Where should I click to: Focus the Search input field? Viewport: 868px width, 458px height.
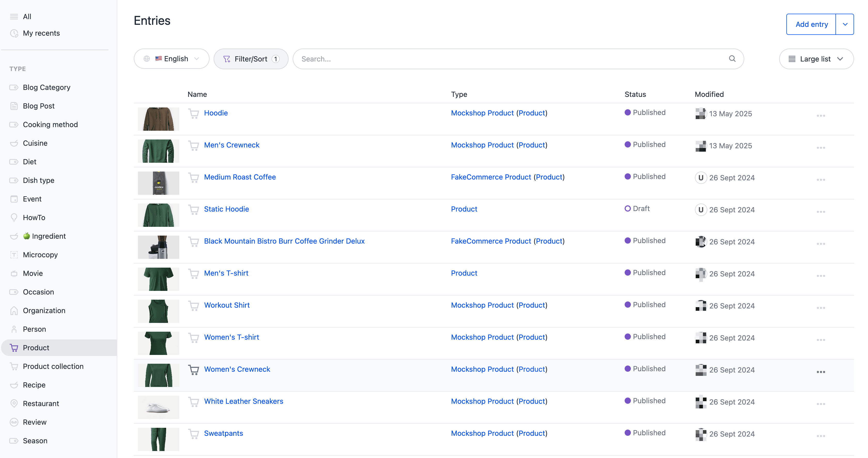pos(518,59)
